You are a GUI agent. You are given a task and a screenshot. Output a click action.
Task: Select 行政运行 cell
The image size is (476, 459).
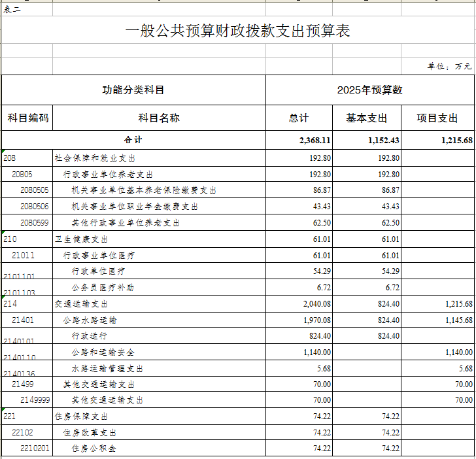click(159, 336)
